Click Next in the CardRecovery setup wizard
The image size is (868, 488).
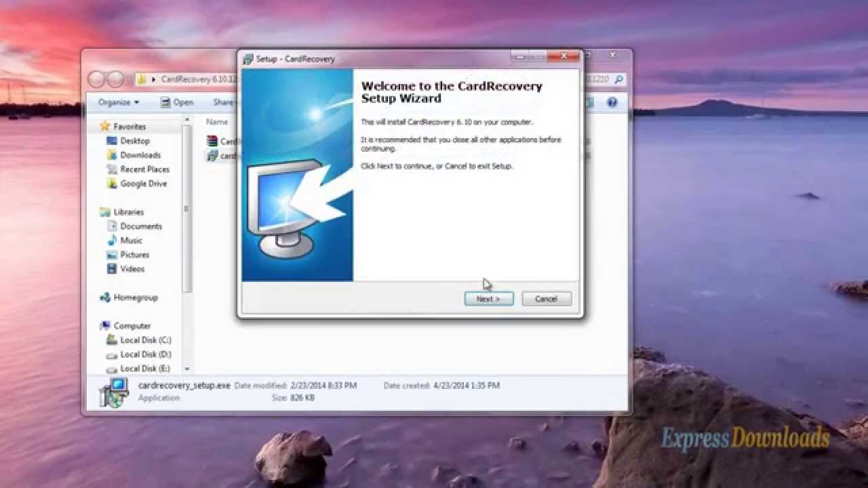pos(488,299)
